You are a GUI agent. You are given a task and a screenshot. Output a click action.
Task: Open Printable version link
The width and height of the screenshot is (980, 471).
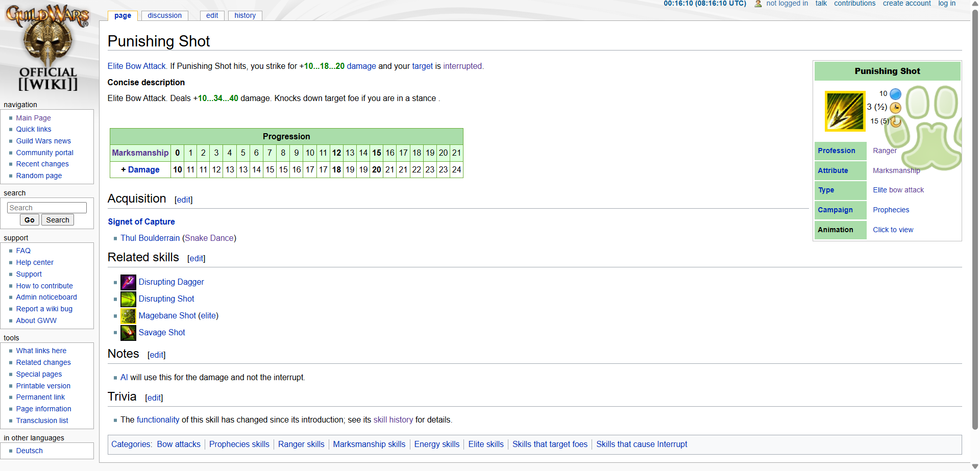pyautogui.click(x=43, y=386)
